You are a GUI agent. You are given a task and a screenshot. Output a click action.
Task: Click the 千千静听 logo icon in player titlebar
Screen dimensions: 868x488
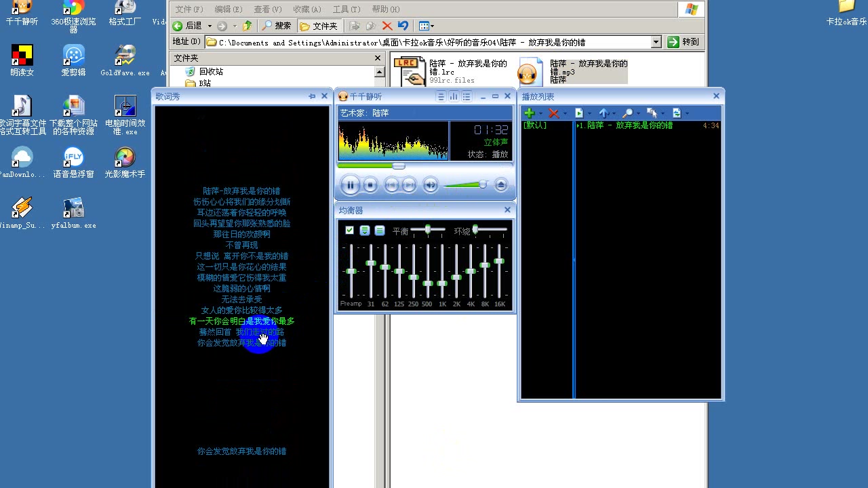coord(343,97)
